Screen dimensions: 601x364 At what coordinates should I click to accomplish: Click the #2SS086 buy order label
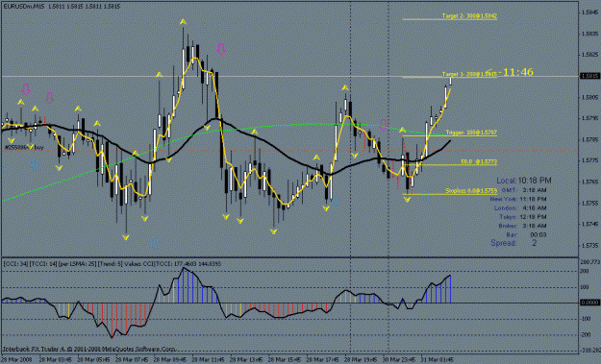[24, 147]
